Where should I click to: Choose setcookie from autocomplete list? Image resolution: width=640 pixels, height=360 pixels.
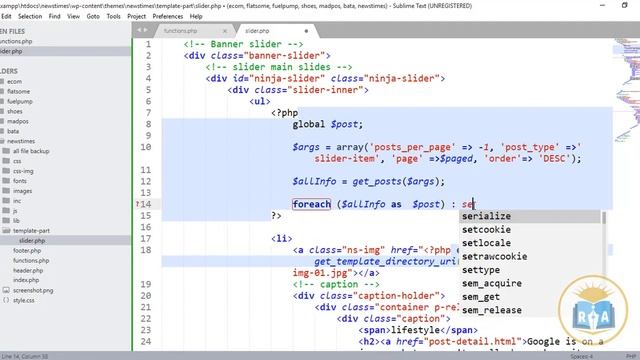point(530,230)
